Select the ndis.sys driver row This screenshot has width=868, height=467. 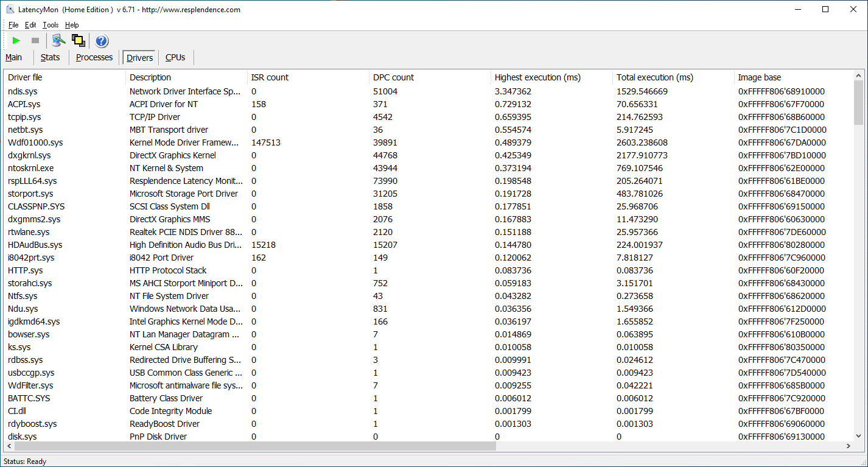[429, 91]
